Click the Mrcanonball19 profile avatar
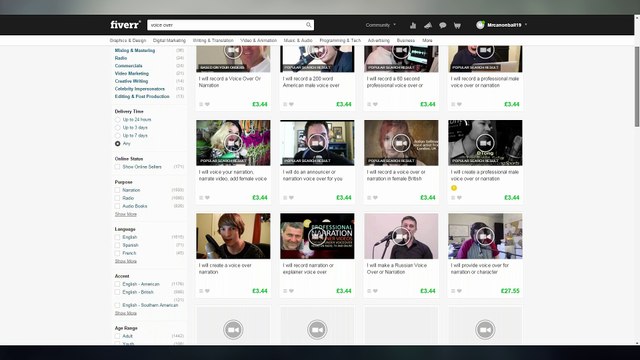 pos(480,25)
